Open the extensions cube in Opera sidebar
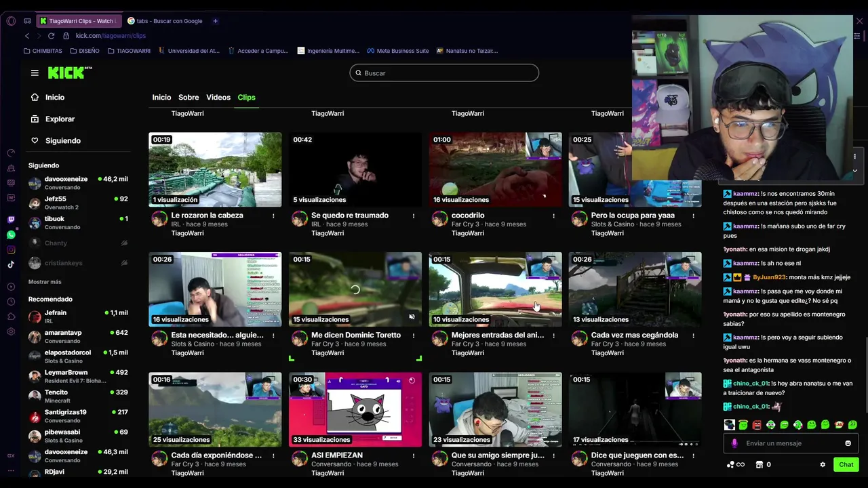The width and height of the screenshot is (868, 488). click(11, 317)
